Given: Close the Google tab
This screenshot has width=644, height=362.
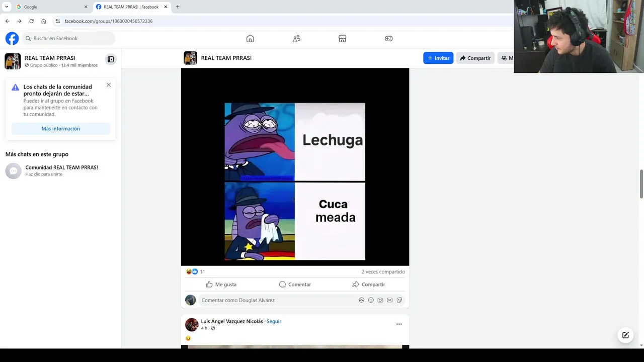Looking at the screenshot, I should point(86,7).
